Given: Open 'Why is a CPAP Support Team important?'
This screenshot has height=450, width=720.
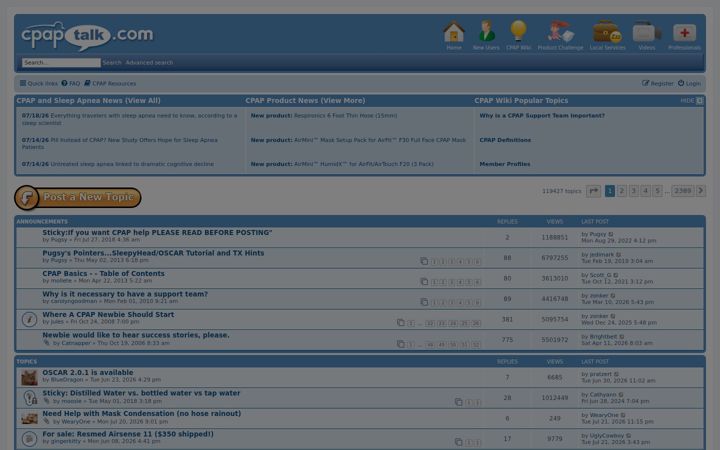Looking at the screenshot, I should point(542,116).
